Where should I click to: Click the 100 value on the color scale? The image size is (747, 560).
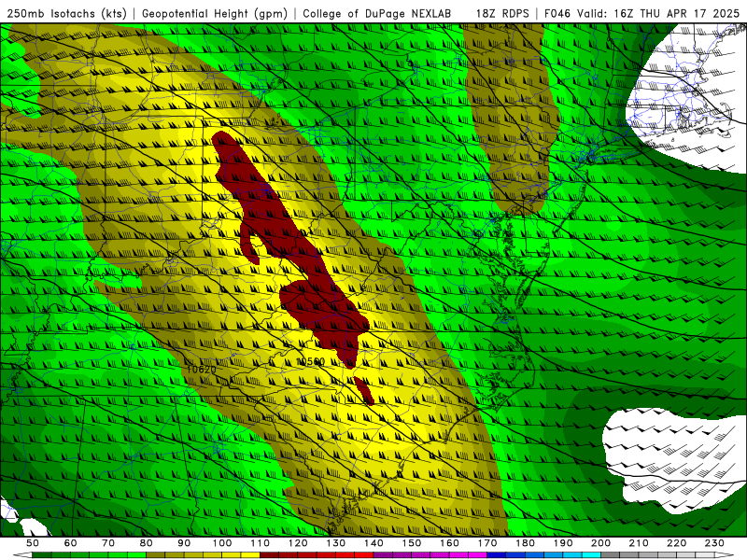coord(222,543)
